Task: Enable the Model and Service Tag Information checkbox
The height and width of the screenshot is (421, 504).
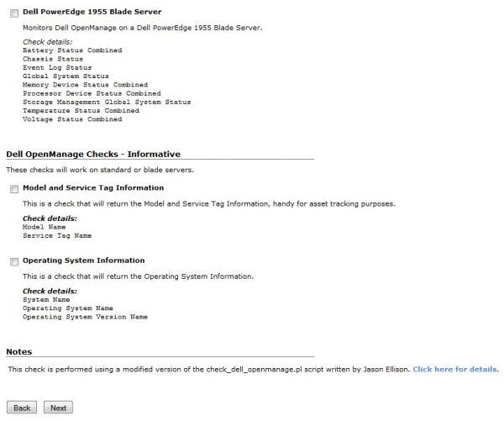Action: click(x=14, y=189)
